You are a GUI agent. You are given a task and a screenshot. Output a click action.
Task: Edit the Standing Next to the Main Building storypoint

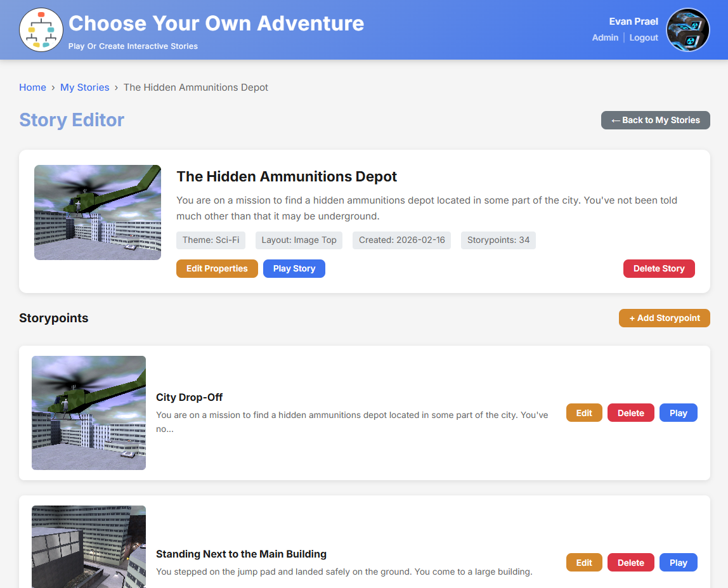[x=583, y=562]
